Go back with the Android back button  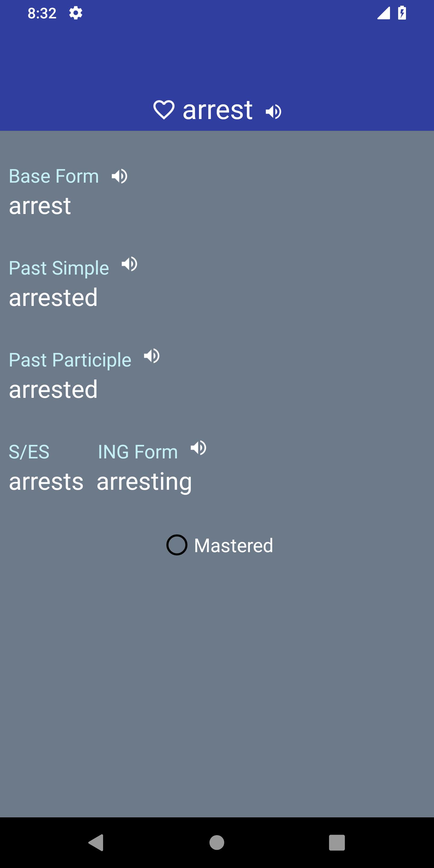click(x=96, y=843)
